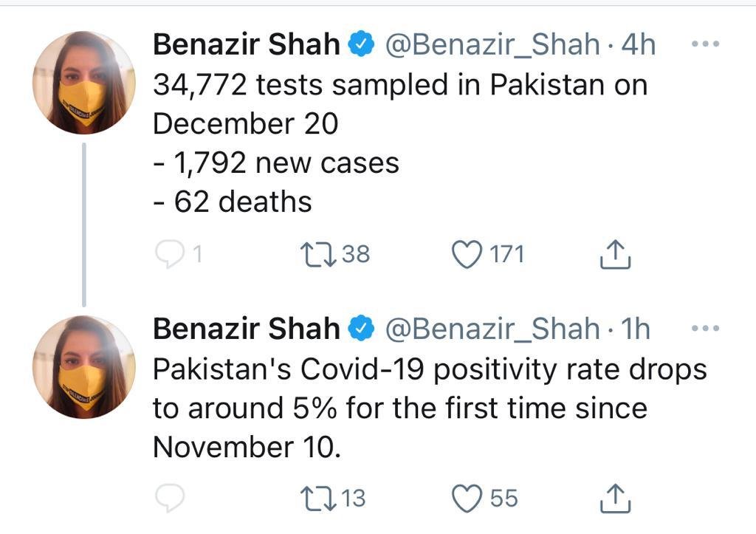
Task: Open more options on the 4h tweet
Action: coord(704,44)
